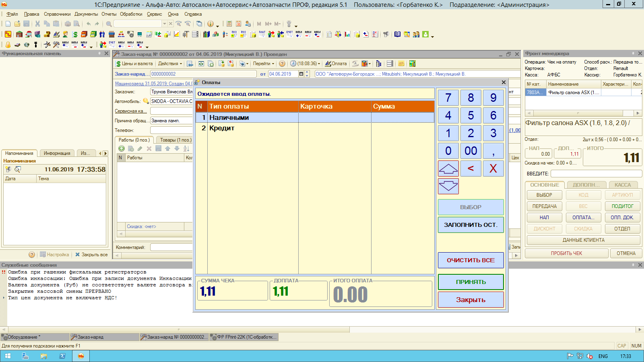Click the new document icon in main toolbar
Screen dimensions: 644x362
click(x=8, y=24)
